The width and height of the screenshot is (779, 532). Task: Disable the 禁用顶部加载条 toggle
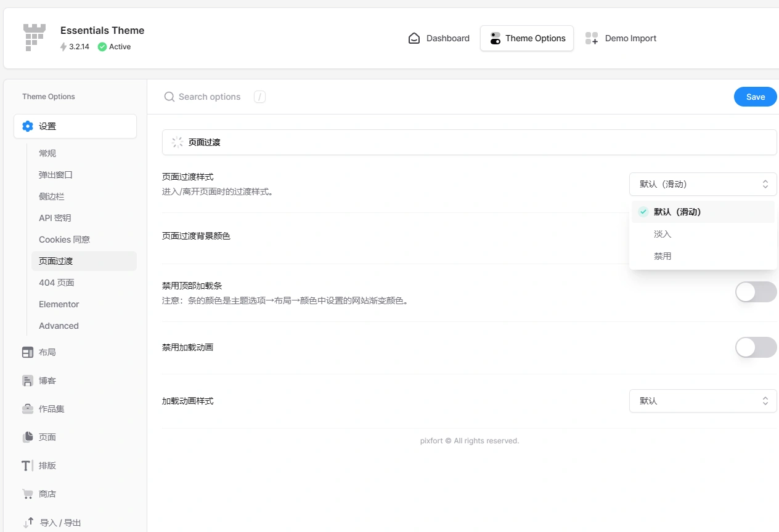tap(756, 292)
